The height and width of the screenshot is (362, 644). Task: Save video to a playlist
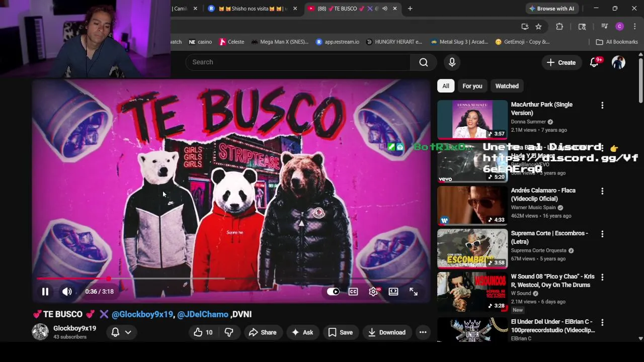point(341,332)
